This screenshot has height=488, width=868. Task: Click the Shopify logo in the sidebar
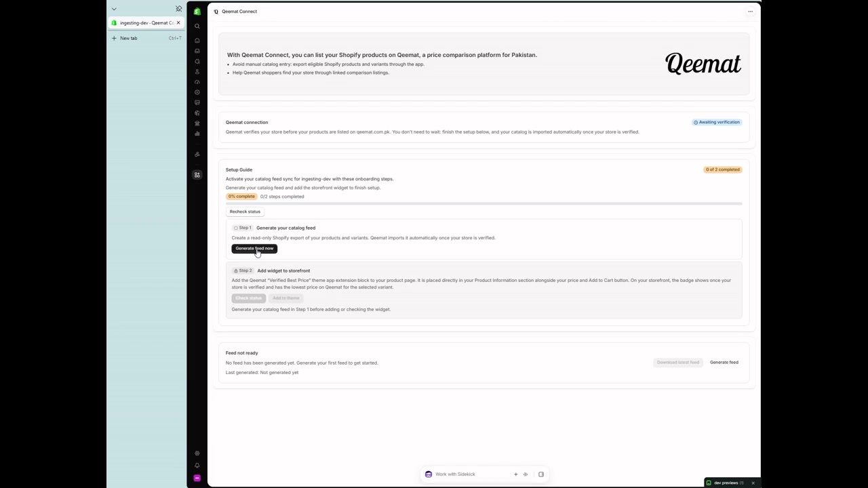pyautogui.click(x=197, y=12)
